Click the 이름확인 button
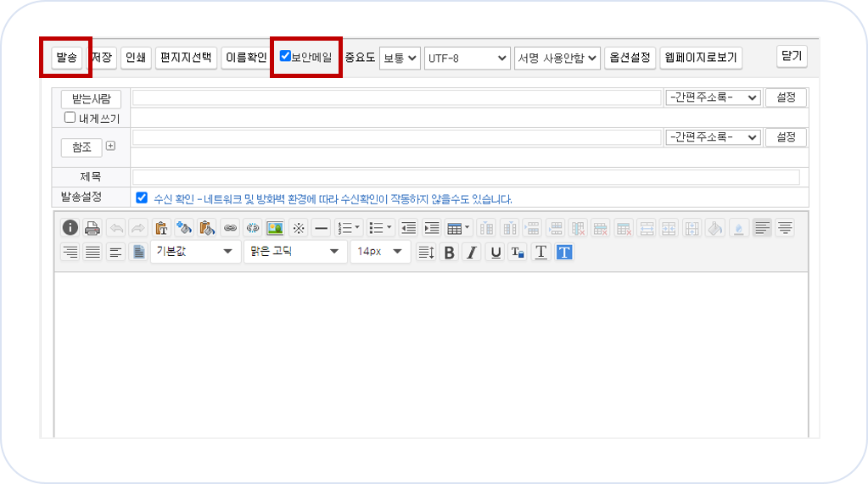Image resolution: width=868 pixels, height=484 pixels. point(246,58)
